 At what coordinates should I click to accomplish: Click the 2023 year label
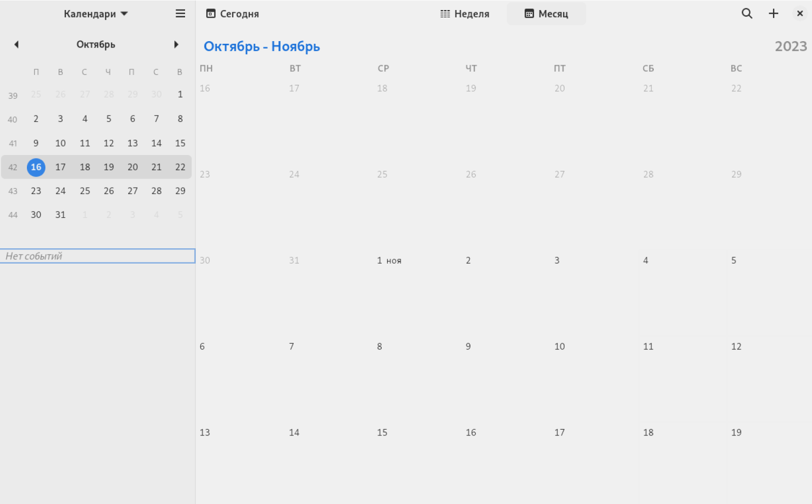[790, 46]
